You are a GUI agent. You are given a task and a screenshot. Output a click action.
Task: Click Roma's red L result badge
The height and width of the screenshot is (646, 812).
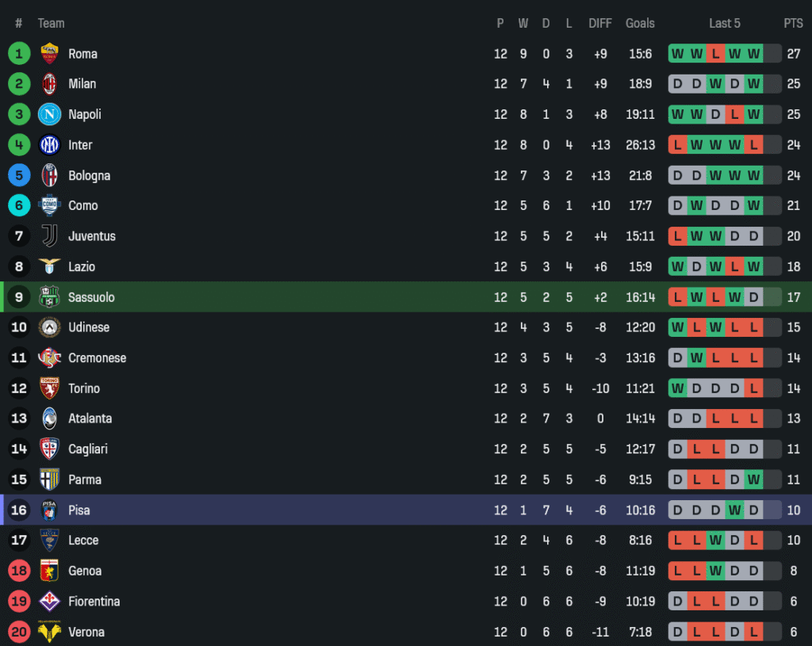(715, 54)
